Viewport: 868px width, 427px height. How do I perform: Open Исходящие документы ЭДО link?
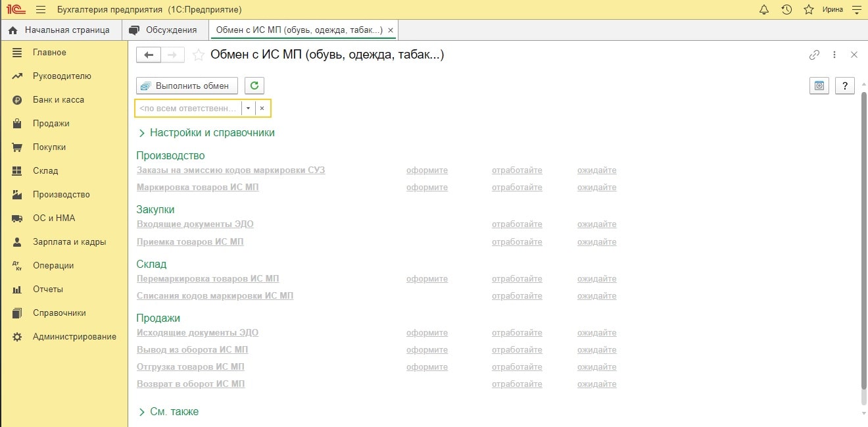(x=197, y=333)
